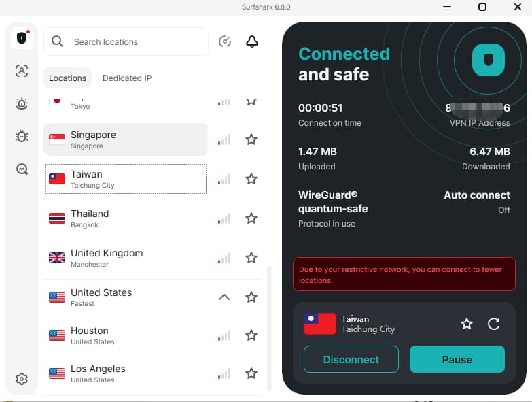Click the Pause button
This screenshot has height=402, width=532.
coord(457,359)
